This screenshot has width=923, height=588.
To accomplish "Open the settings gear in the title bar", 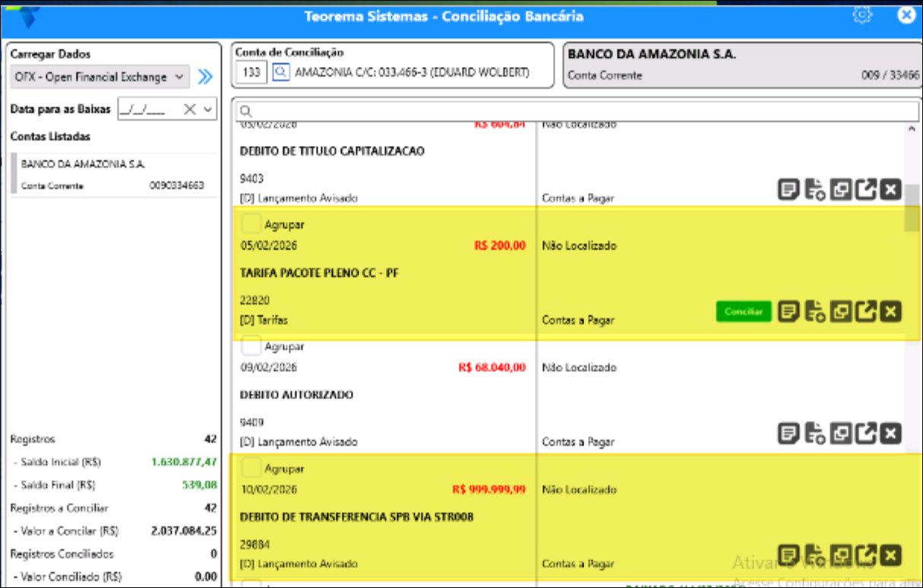I will (861, 15).
